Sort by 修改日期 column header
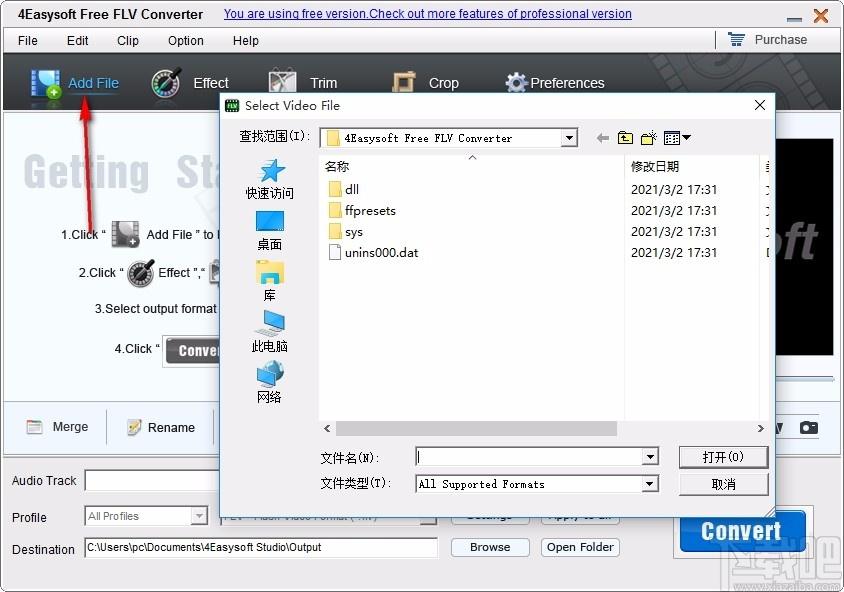This screenshot has height=592, width=844. click(x=655, y=166)
